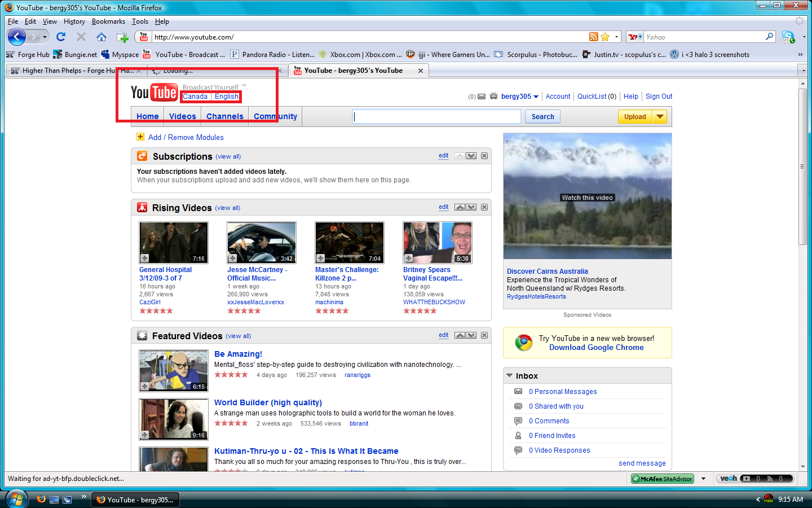Open address bar history dropdown
This screenshot has height=508, width=812.
pos(616,37)
